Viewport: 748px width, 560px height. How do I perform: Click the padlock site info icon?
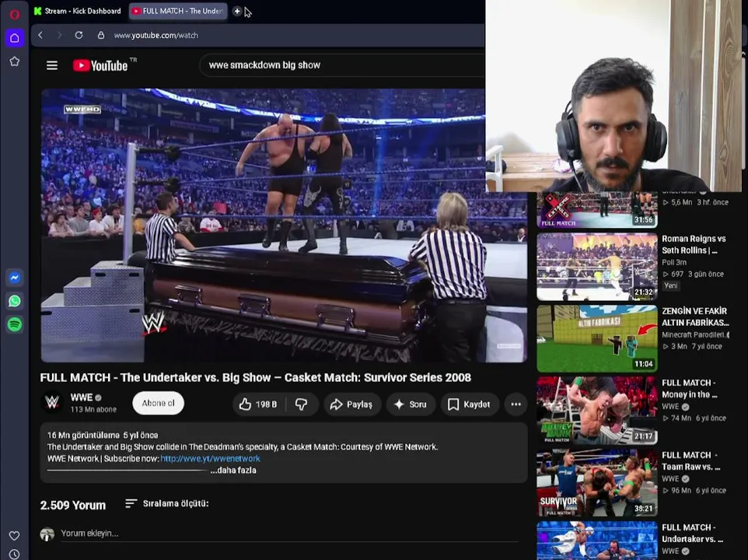tap(100, 35)
